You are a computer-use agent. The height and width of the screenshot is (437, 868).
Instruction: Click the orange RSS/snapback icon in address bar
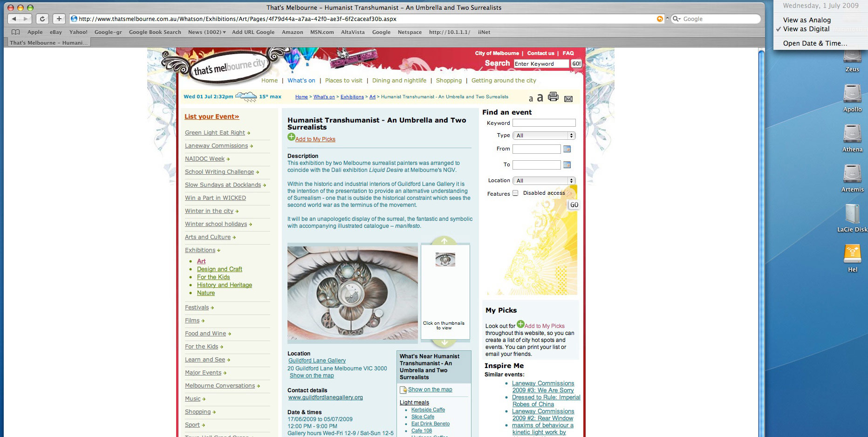click(x=660, y=19)
